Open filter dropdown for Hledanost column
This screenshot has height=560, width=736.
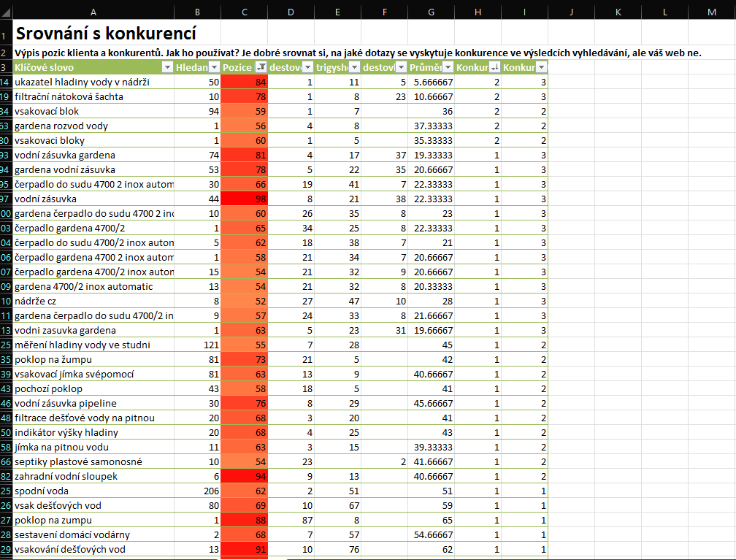(x=214, y=68)
